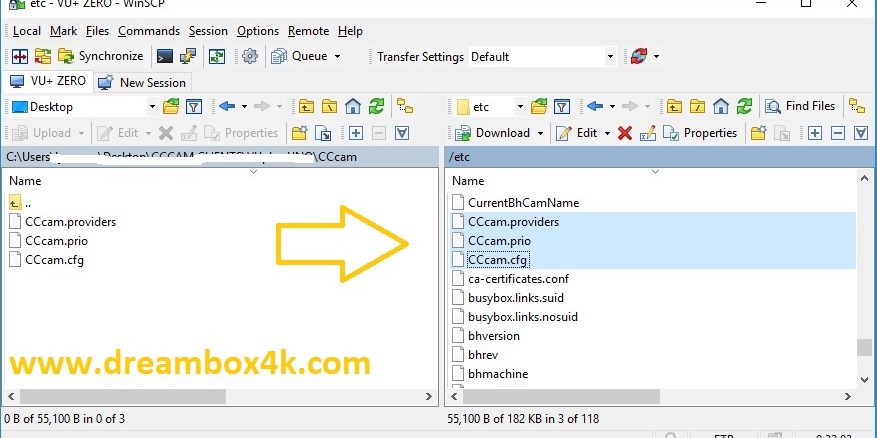Refresh the local panel
877x438 pixels.
(x=376, y=106)
